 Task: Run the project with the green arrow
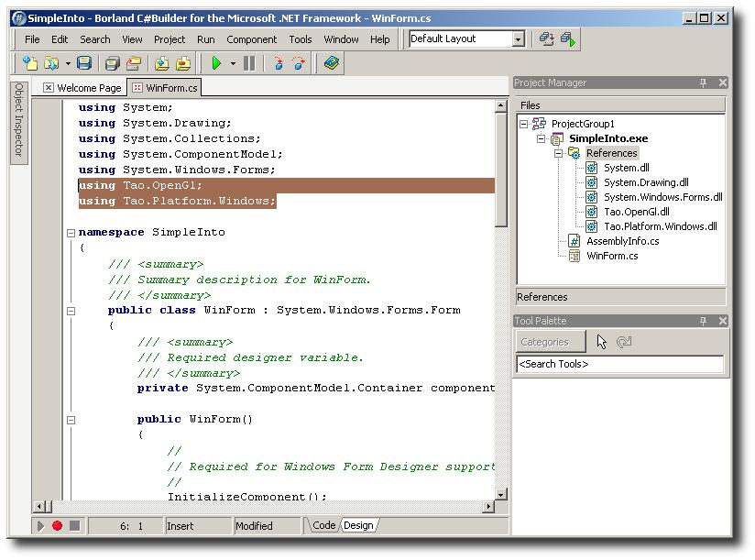click(216, 63)
